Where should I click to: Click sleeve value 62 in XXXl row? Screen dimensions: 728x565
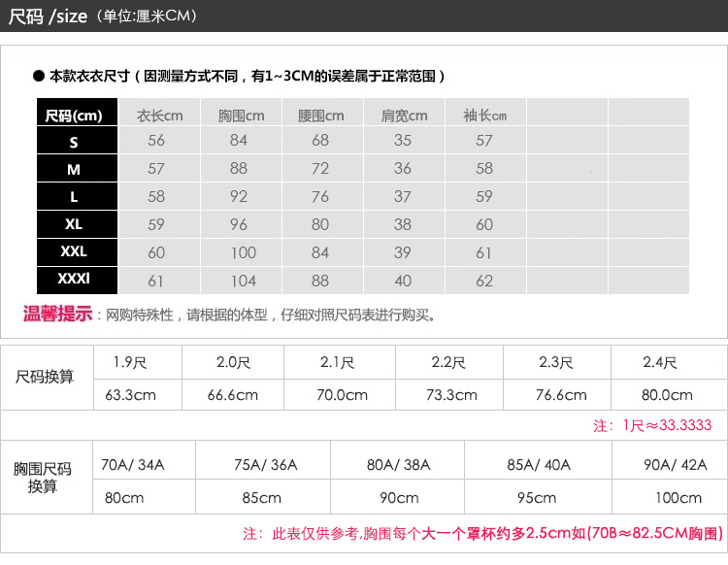click(x=484, y=281)
